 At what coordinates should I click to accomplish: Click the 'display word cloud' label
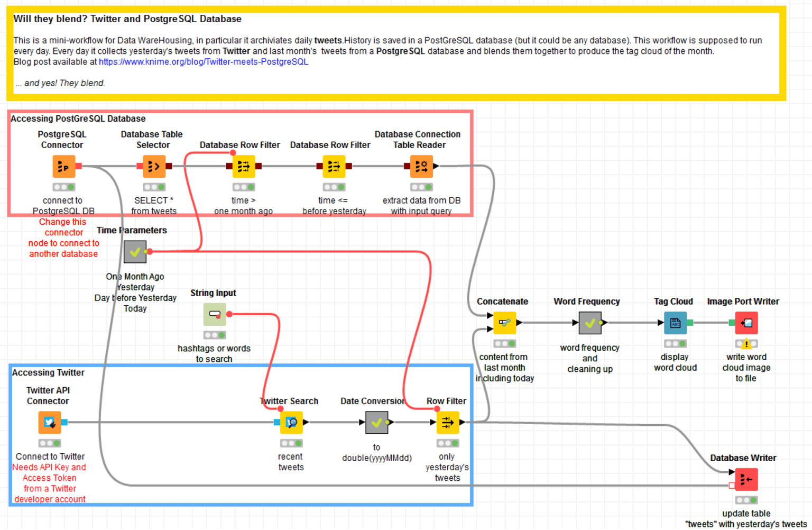[675, 362]
